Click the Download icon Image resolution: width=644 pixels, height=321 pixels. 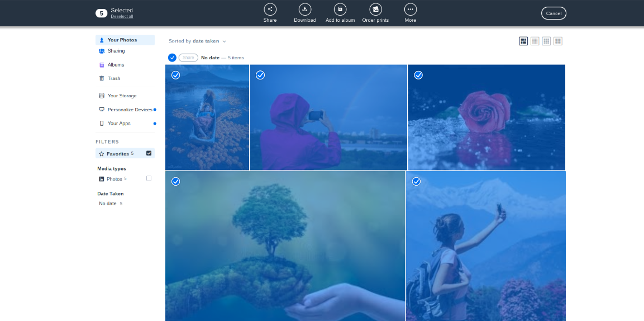pyautogui.click(x=305, y=10)
